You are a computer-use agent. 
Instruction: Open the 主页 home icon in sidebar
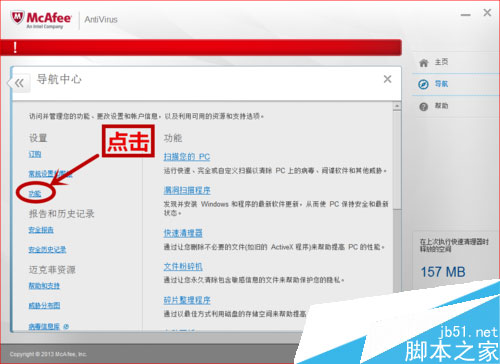(x=423, y=63)
